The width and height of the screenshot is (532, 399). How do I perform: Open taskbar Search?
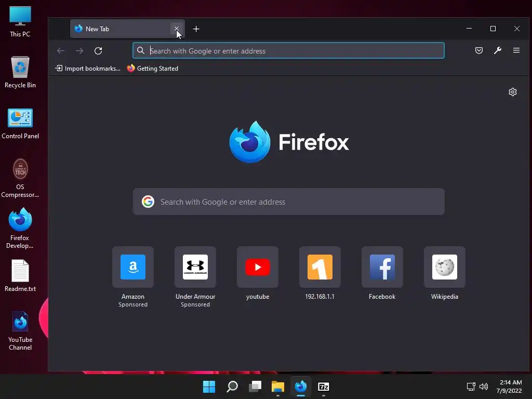pos(232,387)
